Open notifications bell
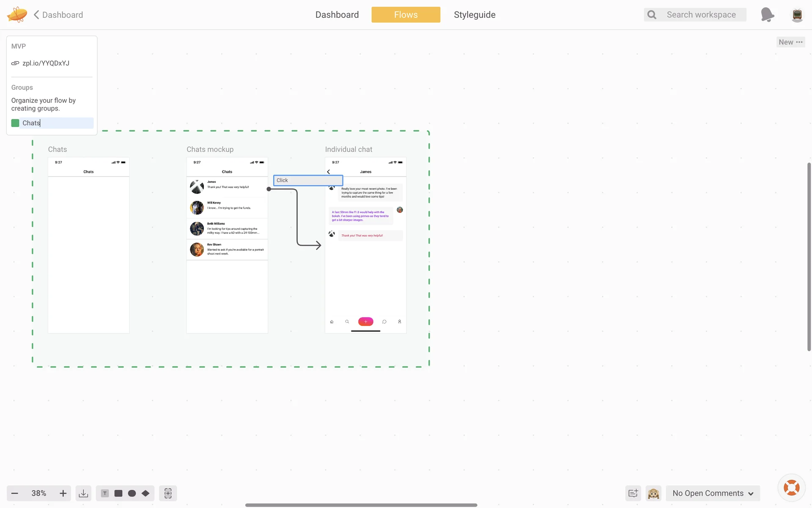The height and width of the screenshot is (508, 812). coord(767,14)
